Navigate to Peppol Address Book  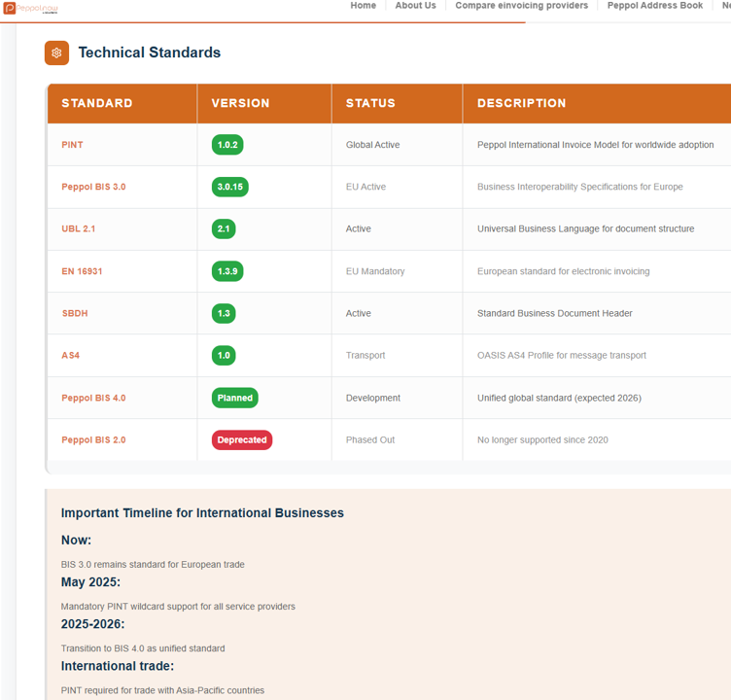point(654,6)
